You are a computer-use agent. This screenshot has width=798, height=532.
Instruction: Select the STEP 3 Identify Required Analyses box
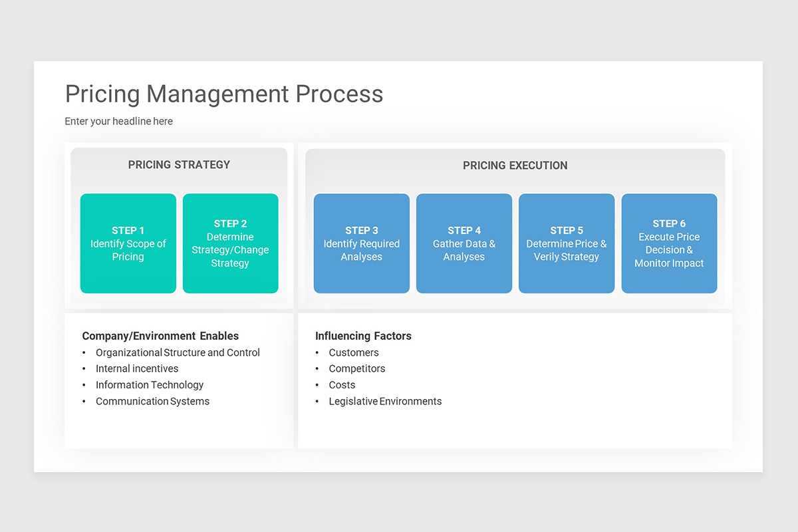(x=362, y=243)
